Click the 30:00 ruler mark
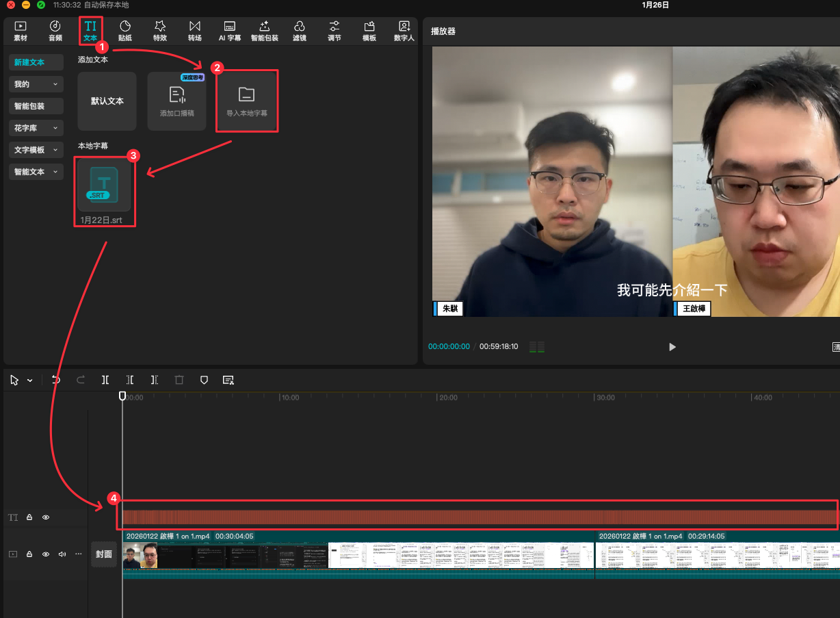Viewport: 840px width, 618px height. point(605,398)
